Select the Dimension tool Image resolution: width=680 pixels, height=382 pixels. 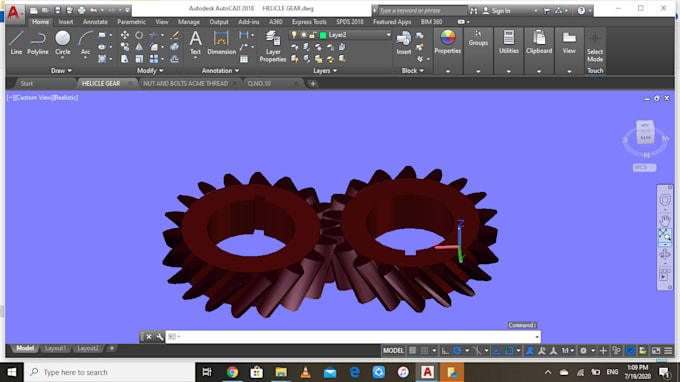(x=221, y=42)
